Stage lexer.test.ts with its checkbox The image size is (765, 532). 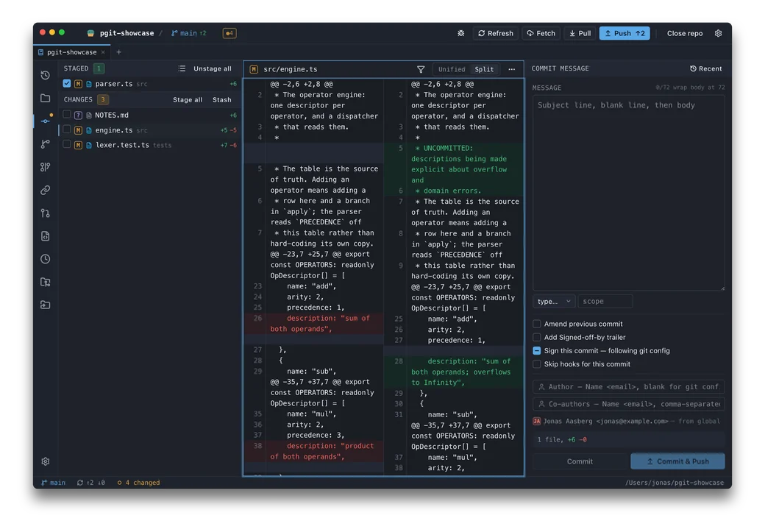coord(67,144)
